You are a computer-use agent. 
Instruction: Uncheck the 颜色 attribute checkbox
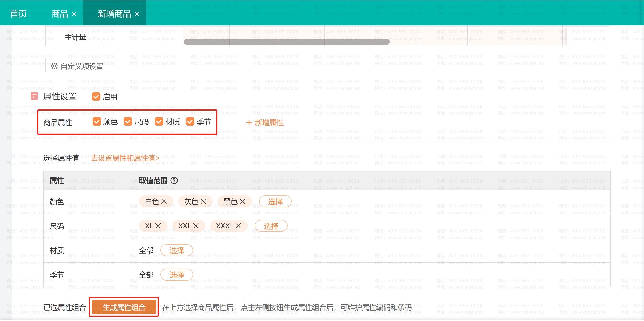click(96, 122)
